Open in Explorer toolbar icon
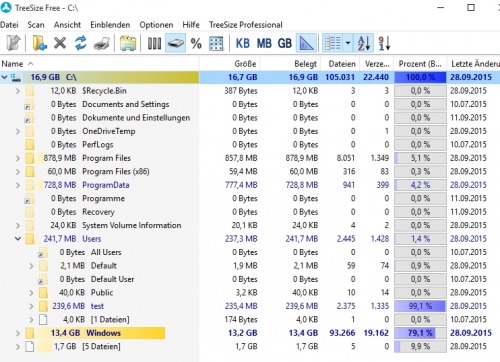The width and height of the screenshot is (500, 362). 128,43
